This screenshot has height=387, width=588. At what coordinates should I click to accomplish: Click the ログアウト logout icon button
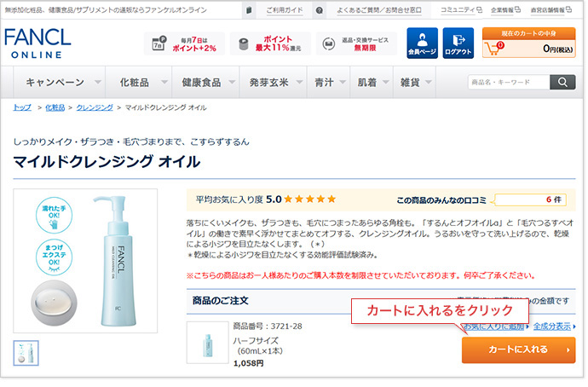458,43
